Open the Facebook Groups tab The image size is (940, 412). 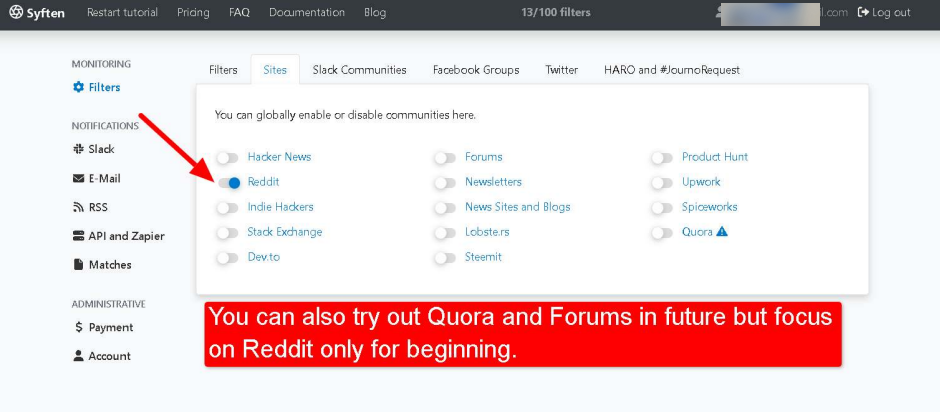(x=476, y=70)
